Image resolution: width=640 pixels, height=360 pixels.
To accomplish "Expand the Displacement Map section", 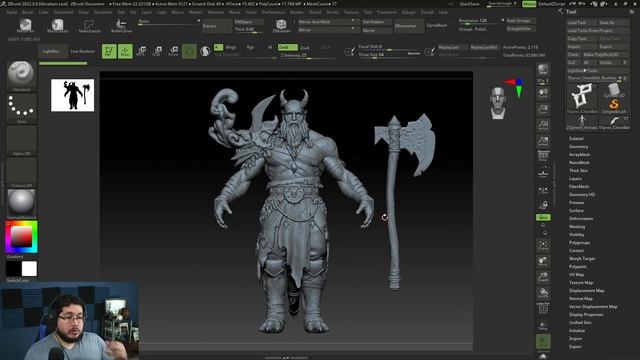I will point(587,291).
